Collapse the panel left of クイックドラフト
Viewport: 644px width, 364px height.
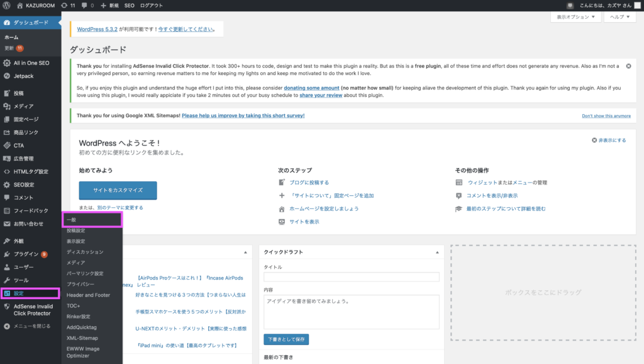coord(245,252)
